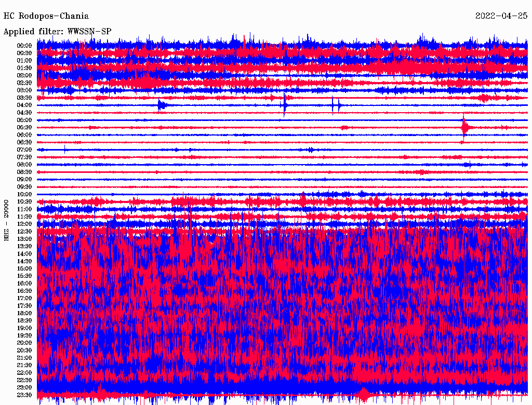532x405 pixels.
Task: Pick the 07:00 time label
Action: (24, 150)
